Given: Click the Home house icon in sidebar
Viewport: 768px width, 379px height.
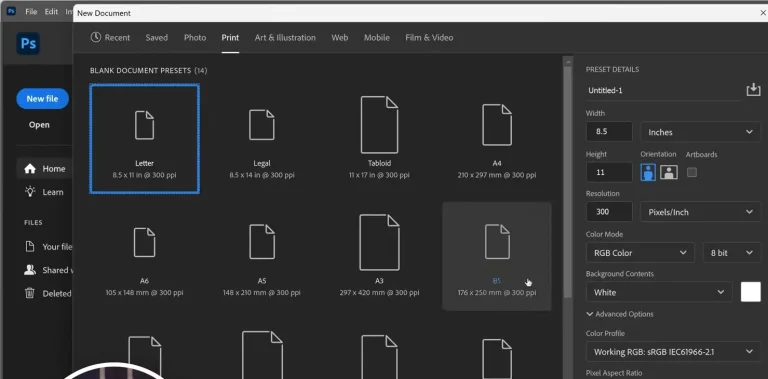Looking at the screenshot, I should coord(30,168).
